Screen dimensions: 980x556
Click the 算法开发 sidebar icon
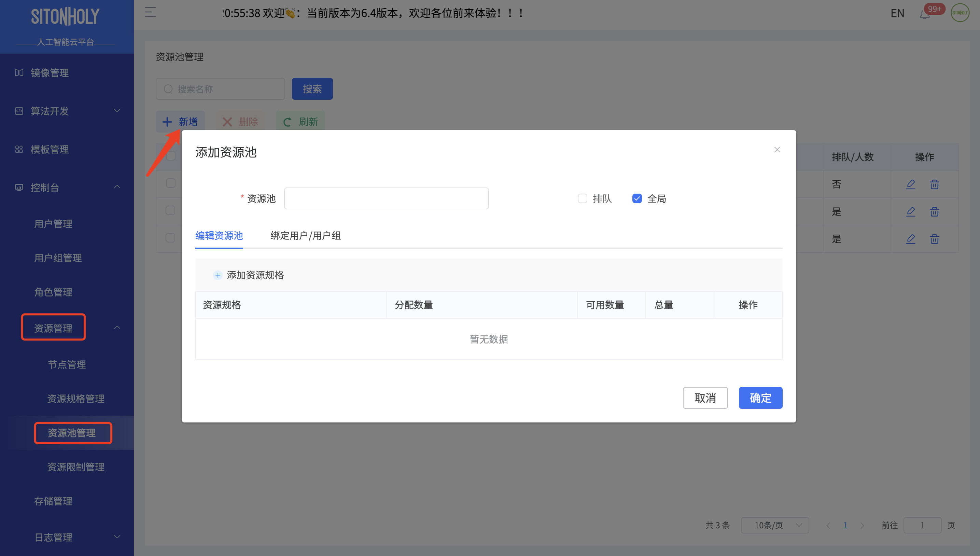[19, 111]
